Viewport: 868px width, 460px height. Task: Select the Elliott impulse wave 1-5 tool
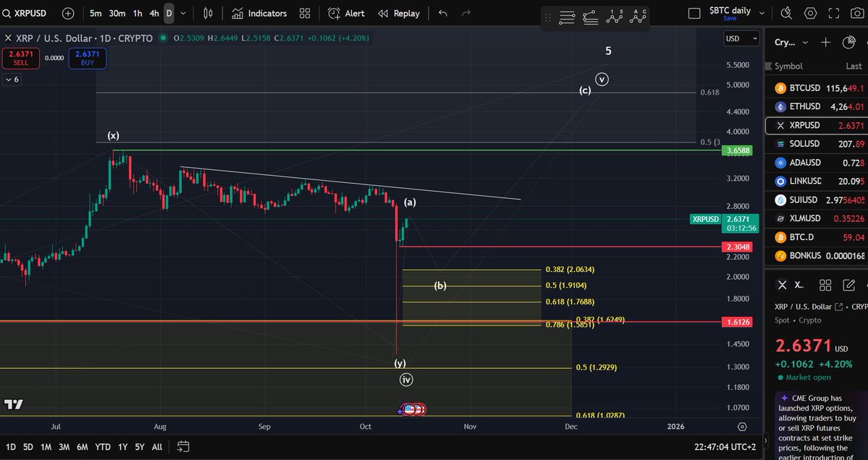615,17
